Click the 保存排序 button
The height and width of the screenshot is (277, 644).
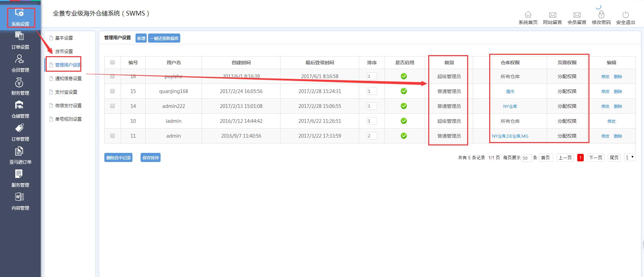(150, 158)
